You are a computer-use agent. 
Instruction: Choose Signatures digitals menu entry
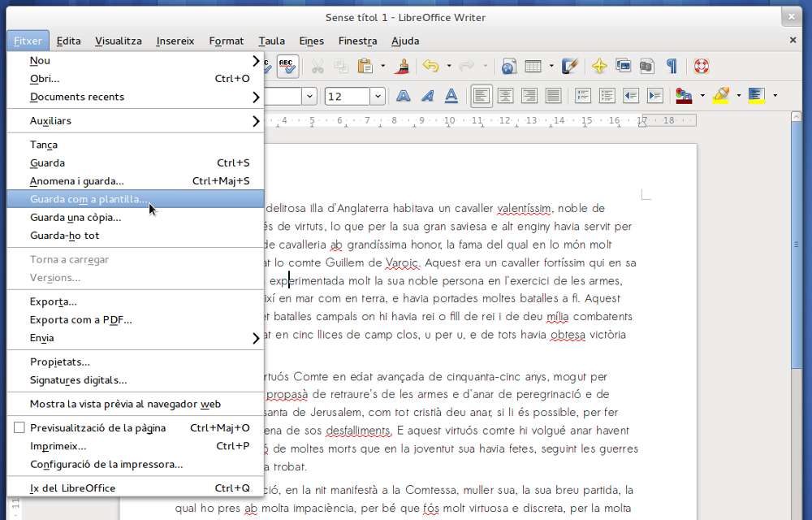click(x=136, y=380)
